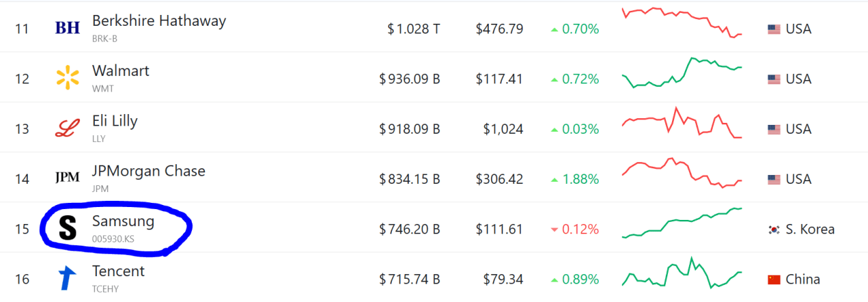Viewport: 868px width, 302px height.
Task: Open the Samsung company page
Action: pos(123,221)
